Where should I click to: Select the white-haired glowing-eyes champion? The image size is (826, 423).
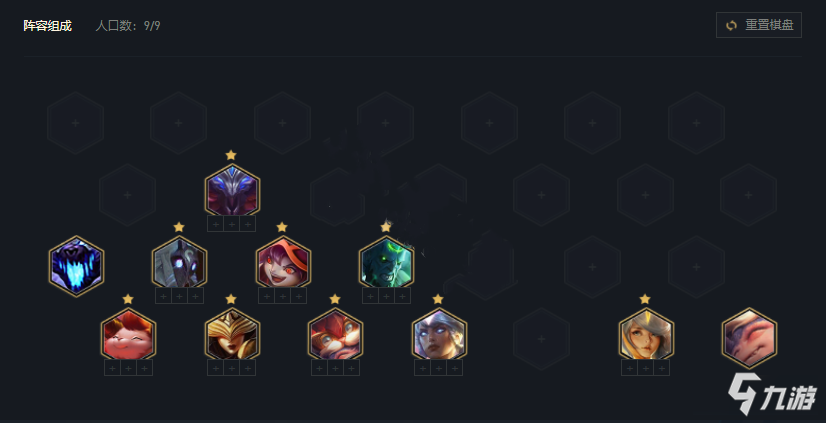click(439, 334)
